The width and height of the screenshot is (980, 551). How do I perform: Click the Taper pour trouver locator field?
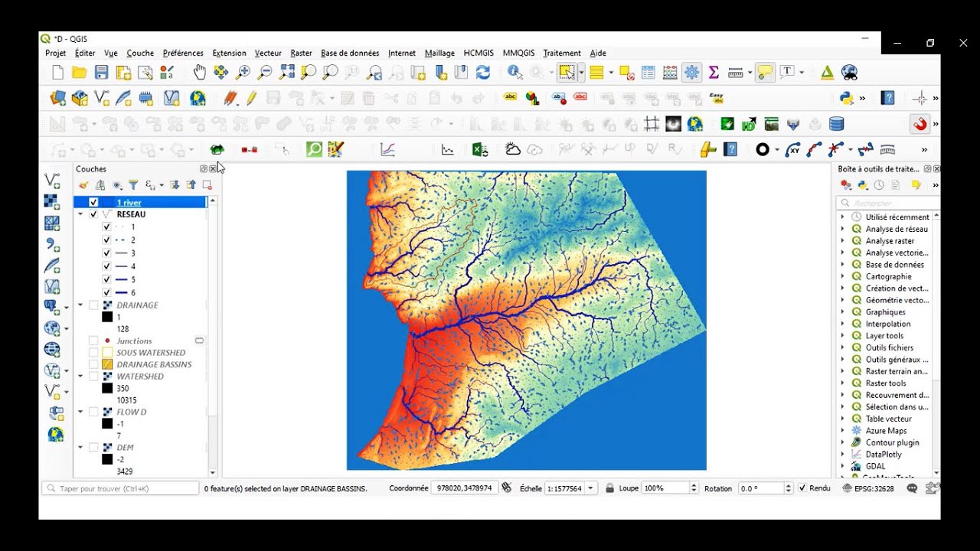(x=120, y=488)
